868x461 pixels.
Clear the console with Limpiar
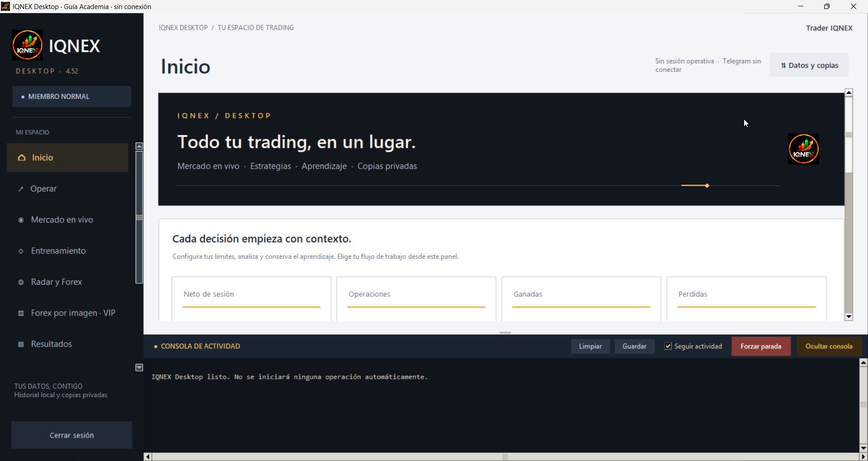click(590, 346)
